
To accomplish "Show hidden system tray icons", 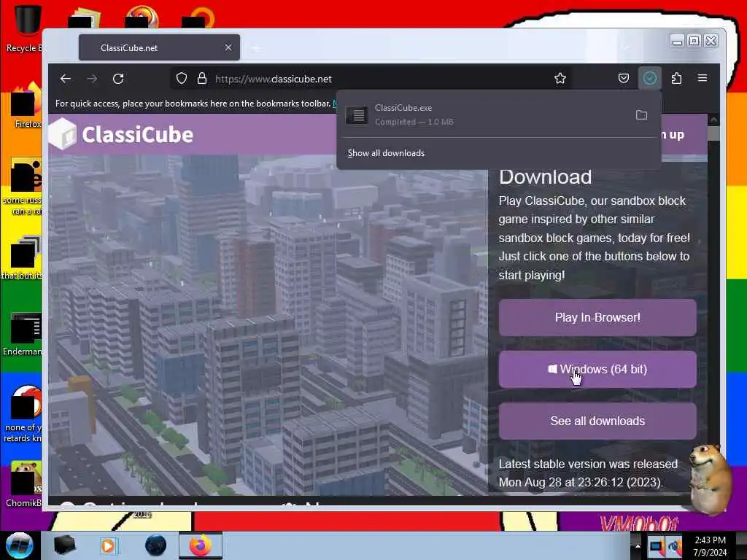I will coord(638,545).
